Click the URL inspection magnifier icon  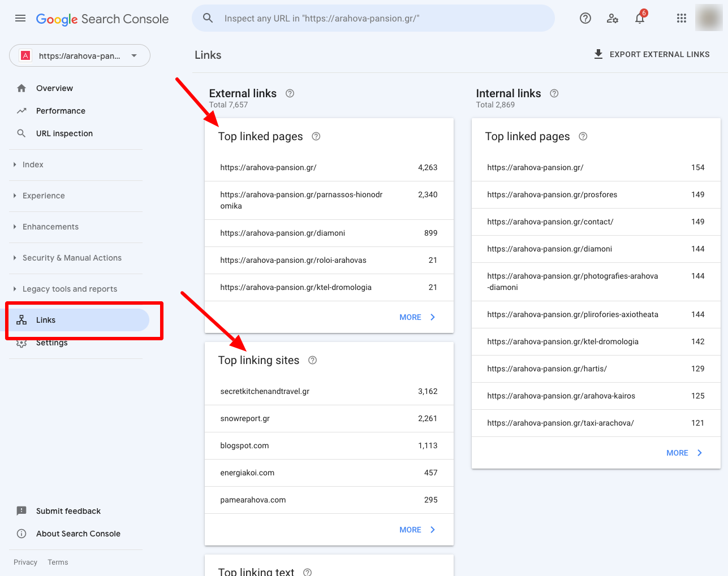[21, 133]
